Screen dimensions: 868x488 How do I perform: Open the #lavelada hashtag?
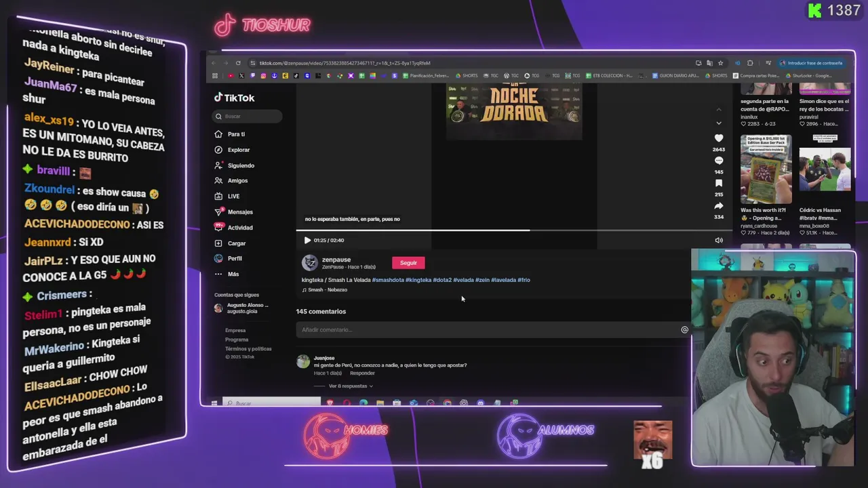point(503,280)
